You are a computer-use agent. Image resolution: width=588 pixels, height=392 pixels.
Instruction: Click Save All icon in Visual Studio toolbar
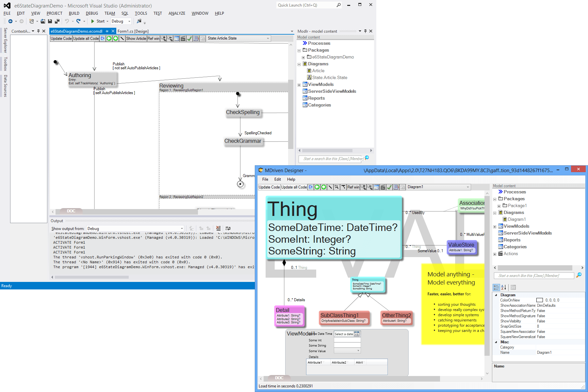pyautogui.click(x=57, y=21)
